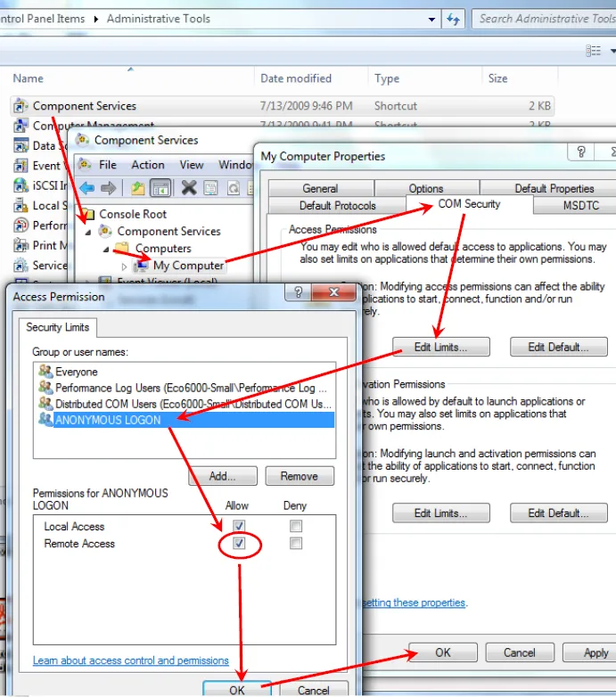
Task: Click Cancel in My Computer Properties
Action: pos(520,652)
